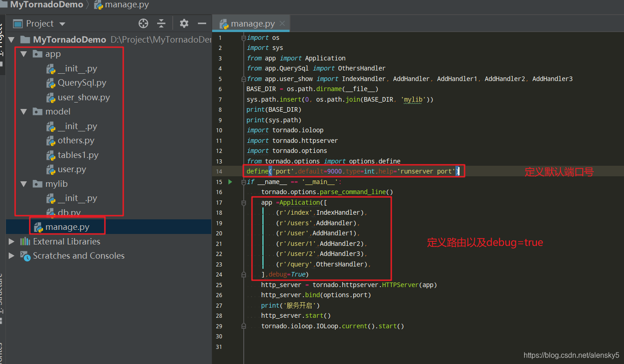Click 'tornado.options.parse_command_line()' line
This screenshot has width=624, height=364.
click(x=327, y=192)
